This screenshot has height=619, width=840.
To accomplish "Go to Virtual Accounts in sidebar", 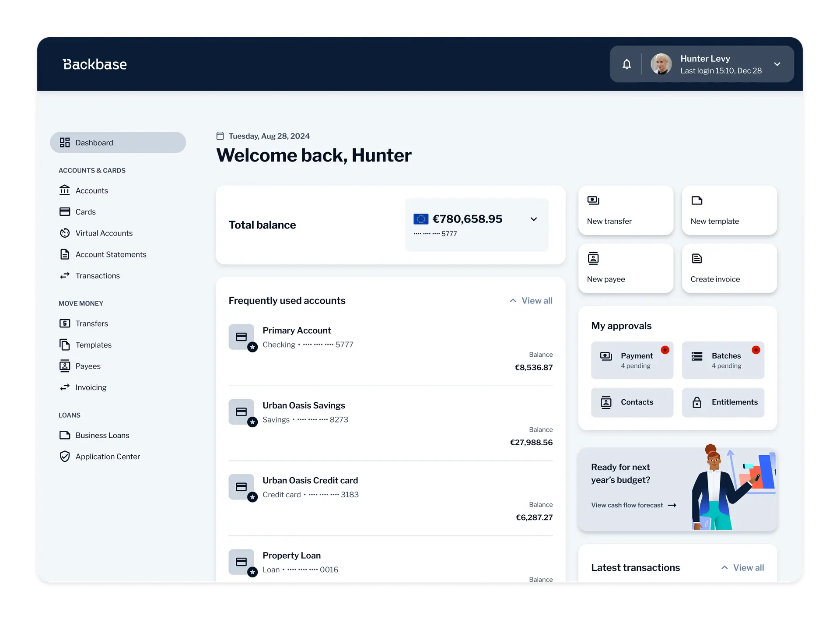I will coord(104,233).
